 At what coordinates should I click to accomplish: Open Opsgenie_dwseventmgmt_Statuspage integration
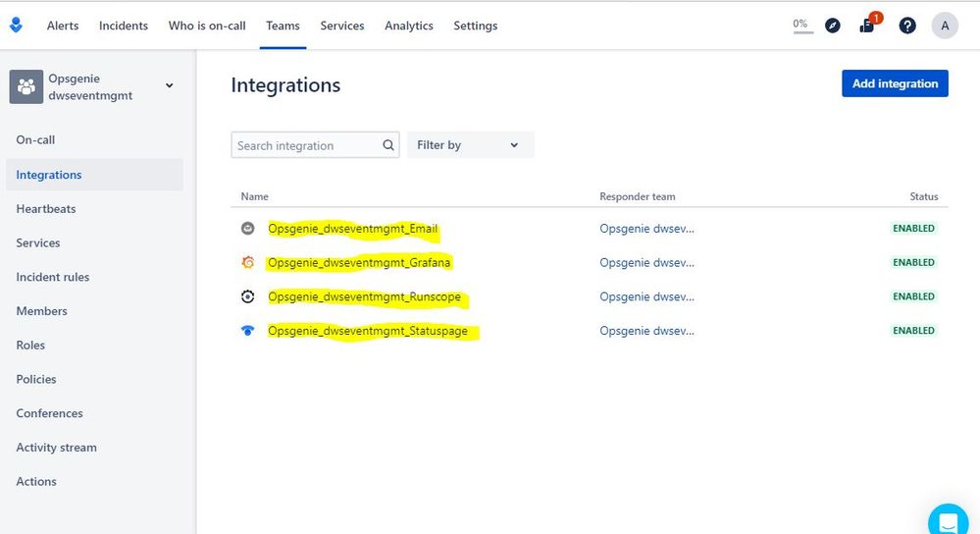pos(368,331)
